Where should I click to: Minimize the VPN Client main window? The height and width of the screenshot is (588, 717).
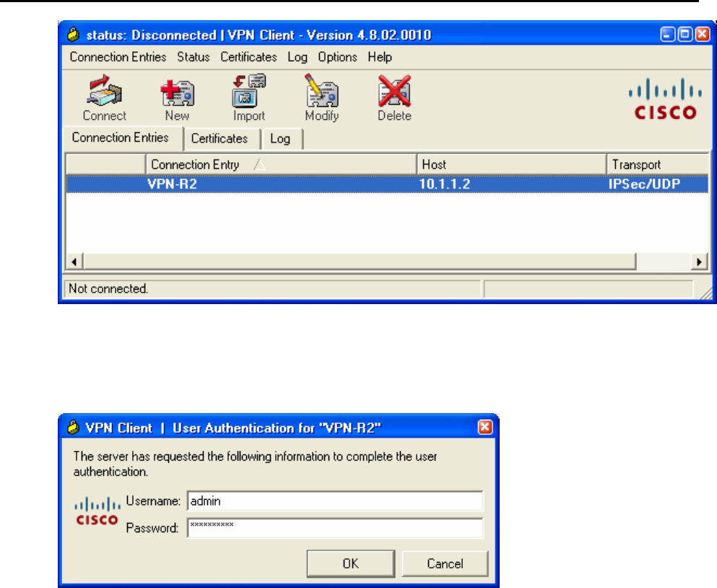pos(668,35)
